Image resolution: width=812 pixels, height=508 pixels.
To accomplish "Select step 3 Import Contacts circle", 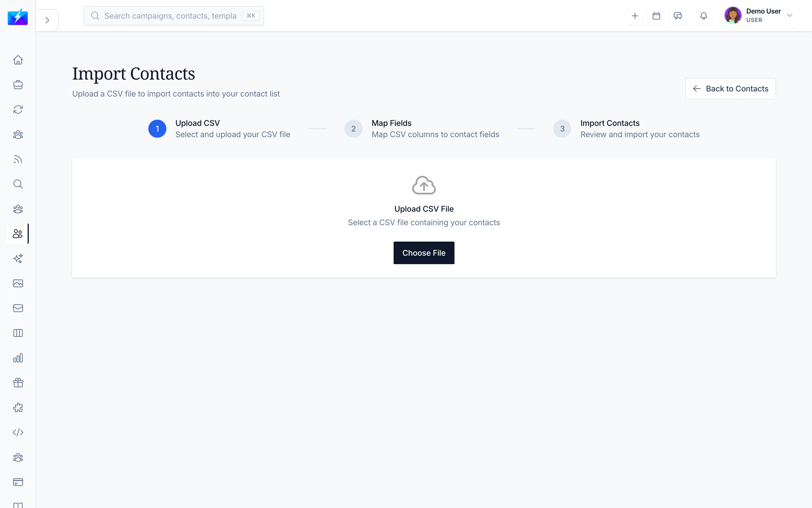I will coord(562,129).
